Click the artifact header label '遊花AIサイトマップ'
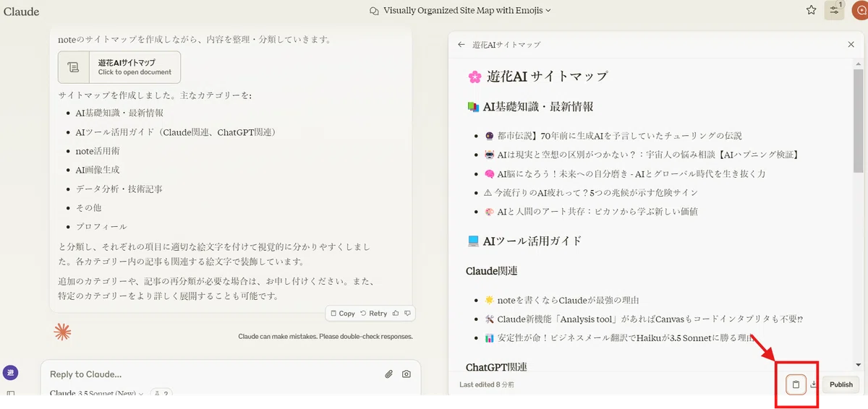 coord(506,45)
